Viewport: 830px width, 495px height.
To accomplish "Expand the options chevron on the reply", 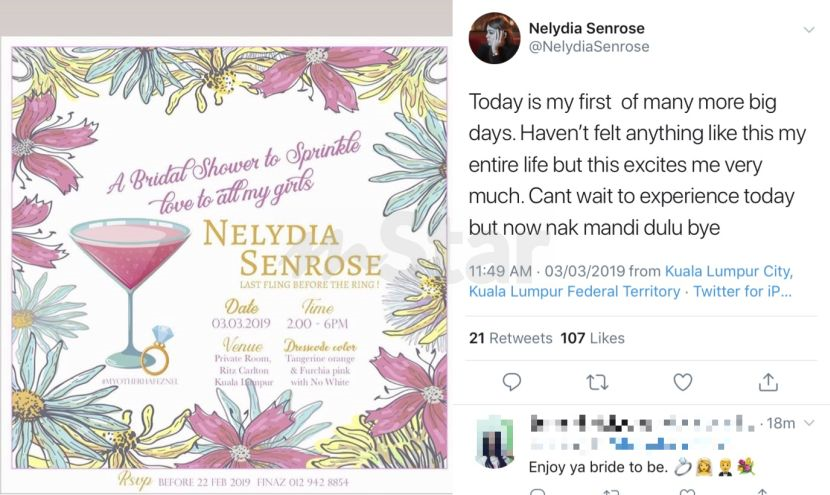I will (808, 424).
